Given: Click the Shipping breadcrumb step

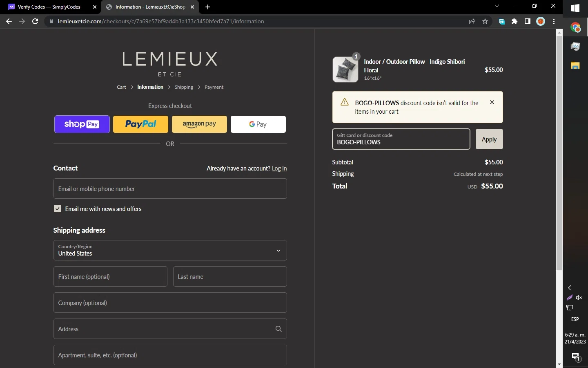Looking at the screenshot, I should (x=184, y=87).
